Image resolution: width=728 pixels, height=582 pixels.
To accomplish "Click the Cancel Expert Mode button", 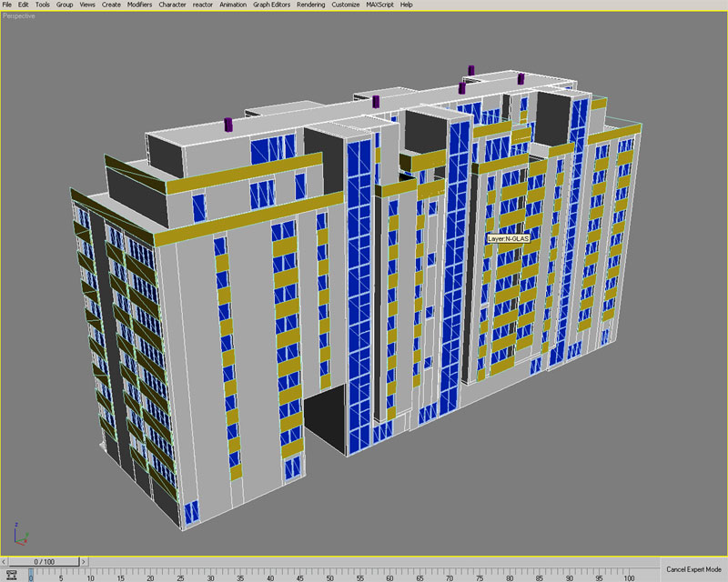I will pyautogui.click(x=694, y=568).
